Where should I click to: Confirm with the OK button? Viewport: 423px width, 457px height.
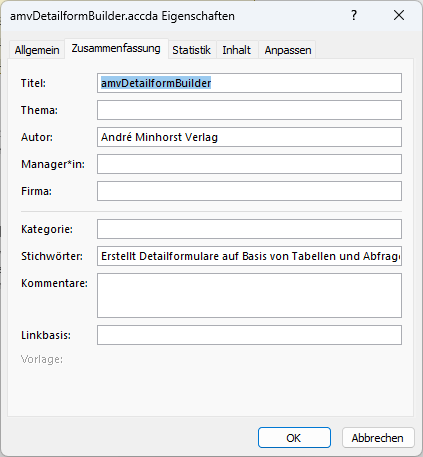tap(294, 438)
